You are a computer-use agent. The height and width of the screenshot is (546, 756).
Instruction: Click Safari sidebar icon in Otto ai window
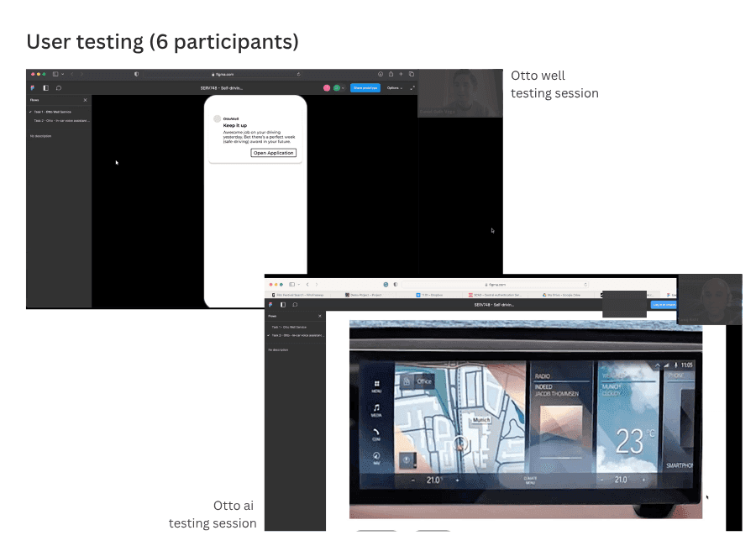pos(291,284)
